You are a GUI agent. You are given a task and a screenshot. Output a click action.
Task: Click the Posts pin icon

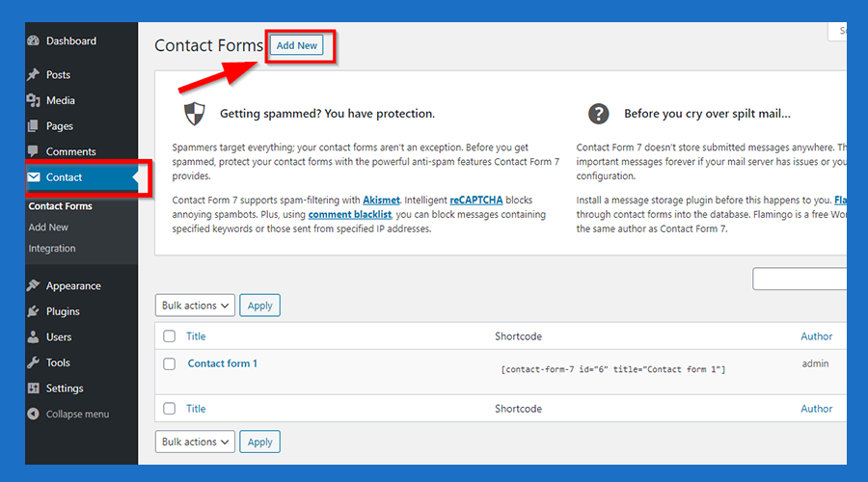[34, 75]
